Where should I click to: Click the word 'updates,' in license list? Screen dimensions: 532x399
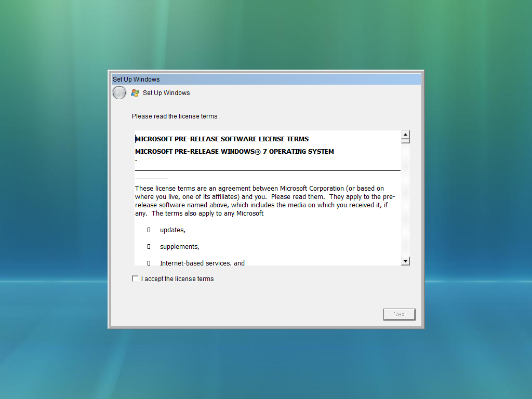tap(172, 230)
